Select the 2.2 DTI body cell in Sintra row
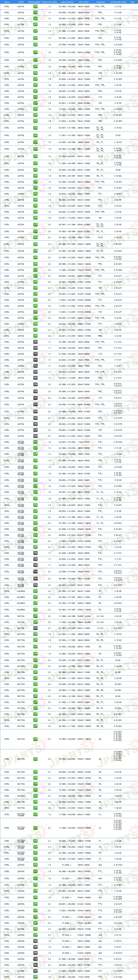Viewport: 138px width, 980px height. coord(100,628)
